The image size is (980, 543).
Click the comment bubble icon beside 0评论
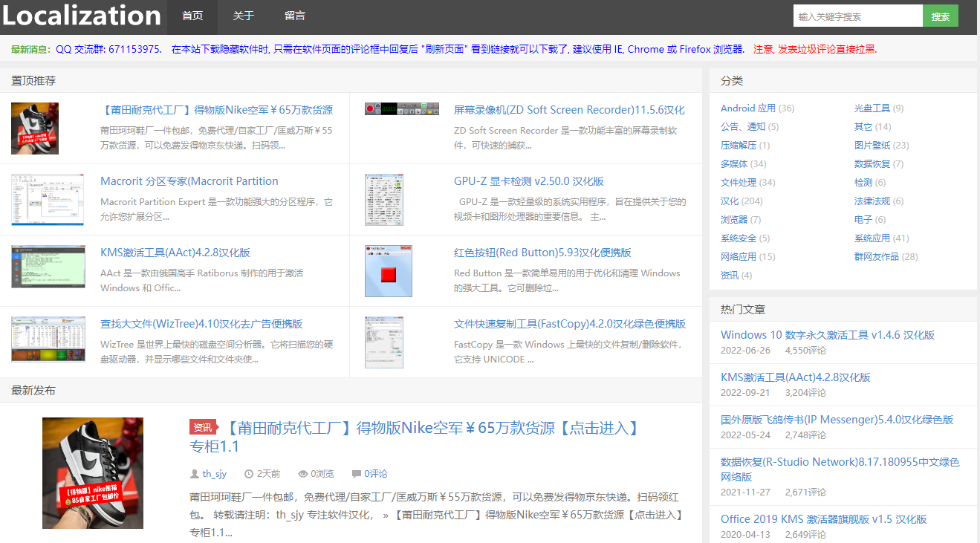point(357,474)
